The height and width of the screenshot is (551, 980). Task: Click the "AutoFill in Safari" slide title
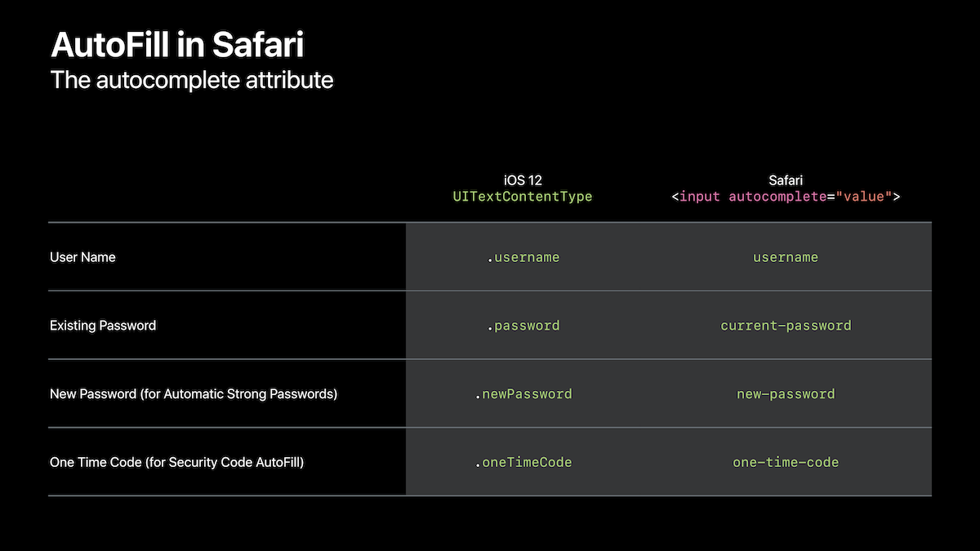(177, 45)
